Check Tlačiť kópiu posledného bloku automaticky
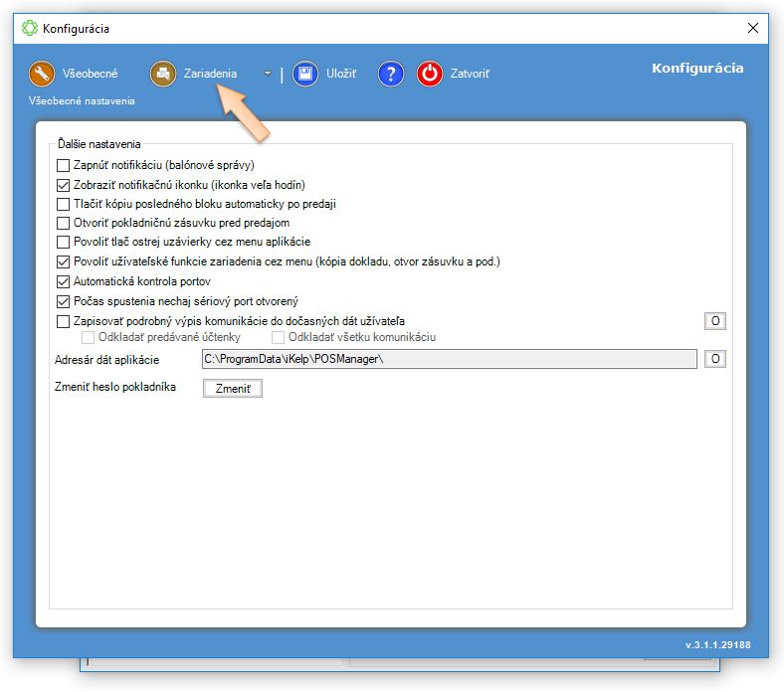Viewport: 784px width, 692px height. click(x=64, y=204)
